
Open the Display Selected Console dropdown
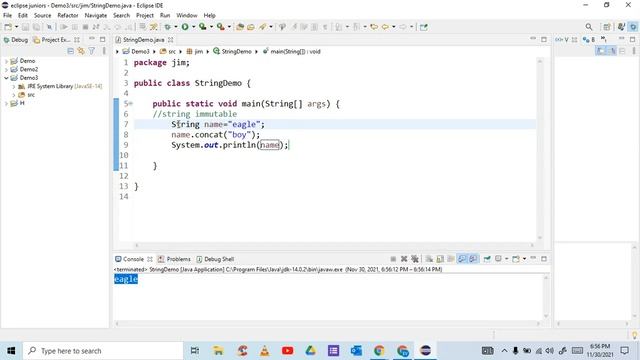pyautogui.click(x=507, y=259)
